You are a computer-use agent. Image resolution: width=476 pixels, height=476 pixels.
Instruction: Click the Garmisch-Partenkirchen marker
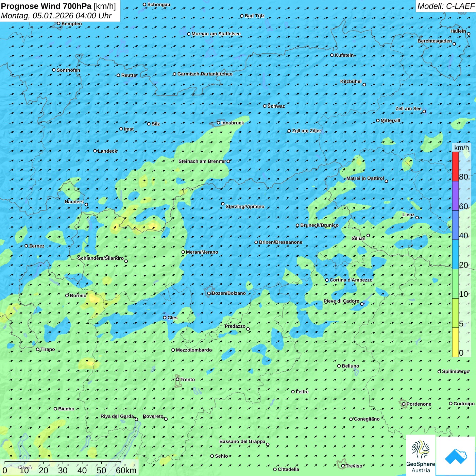[x=174, y=74]
